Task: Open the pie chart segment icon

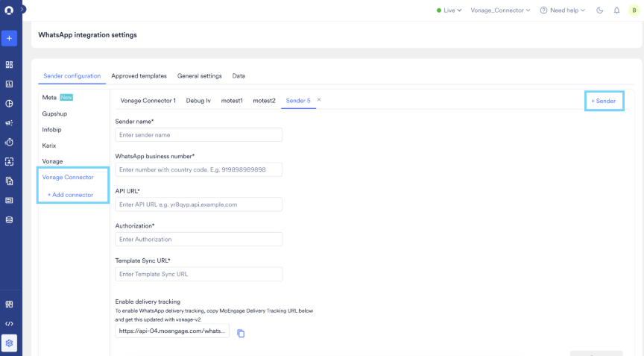Action: click(x=9, y=104)
